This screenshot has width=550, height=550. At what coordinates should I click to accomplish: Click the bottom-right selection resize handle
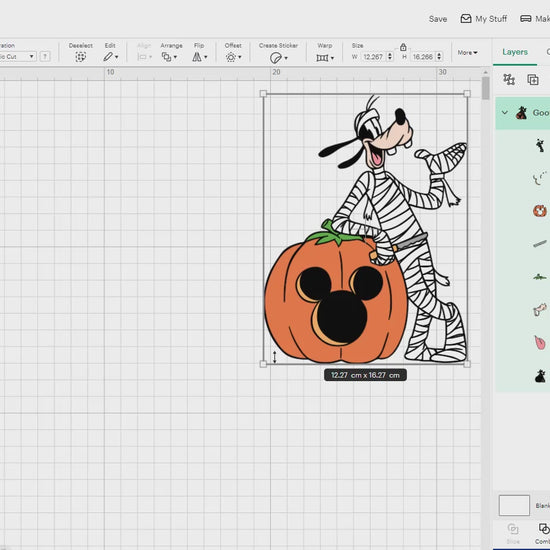467,364
